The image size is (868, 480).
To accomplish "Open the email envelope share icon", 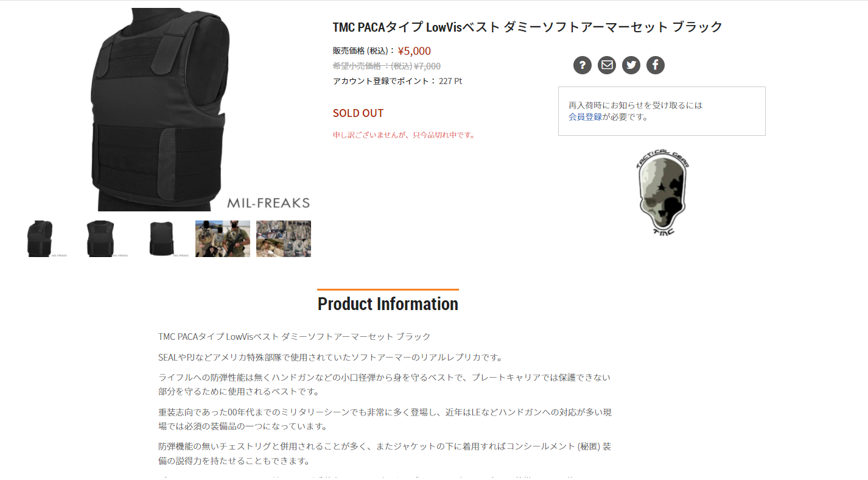I will point(606,65).
